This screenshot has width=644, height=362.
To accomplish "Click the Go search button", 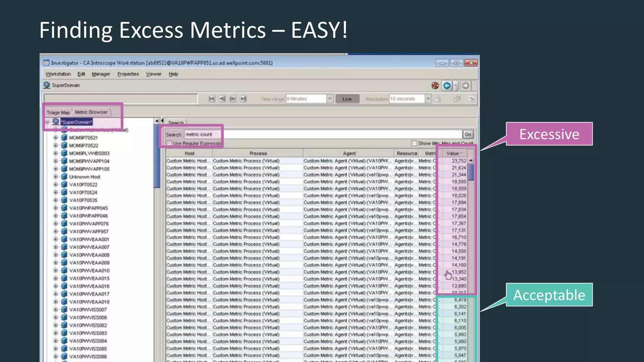I will (468, 134).
